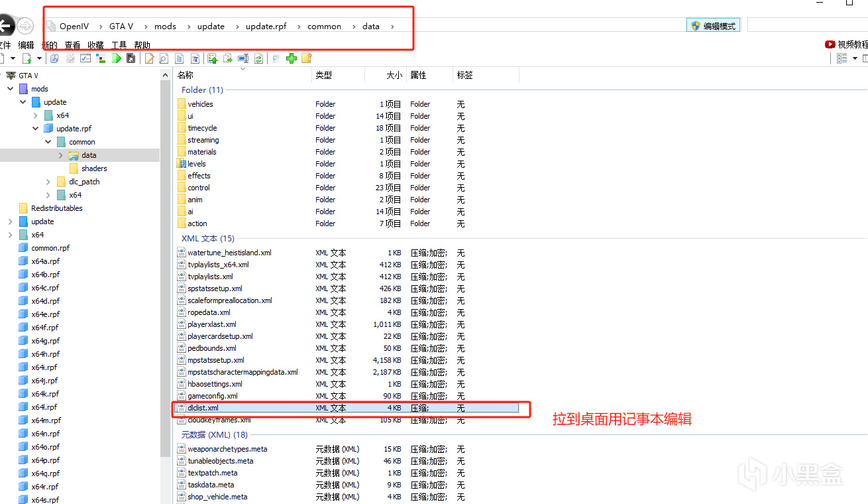The width and height of the screenshot is (868, 504).
Task: Select common.rpf in the tree
Action: (x=50, y=248)
